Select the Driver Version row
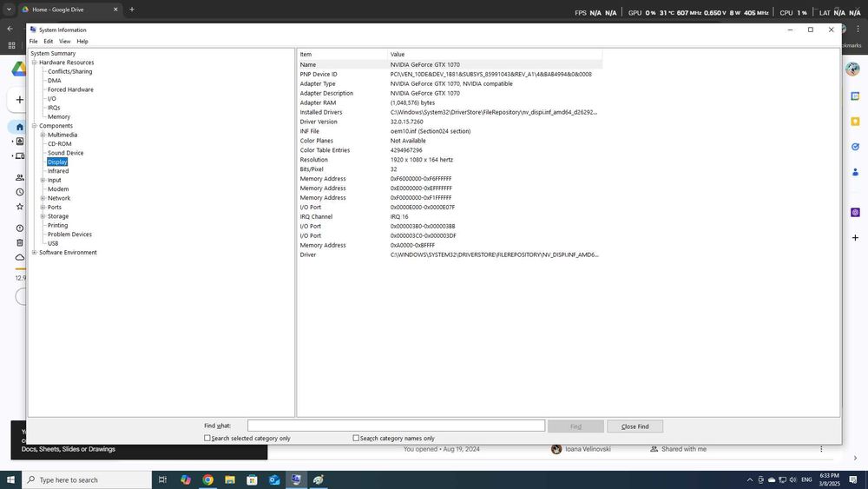 click(x=450, y=122)
